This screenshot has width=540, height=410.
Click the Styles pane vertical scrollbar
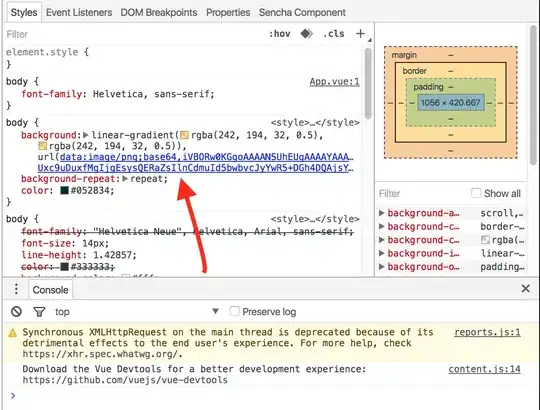[x=368, y=84]
